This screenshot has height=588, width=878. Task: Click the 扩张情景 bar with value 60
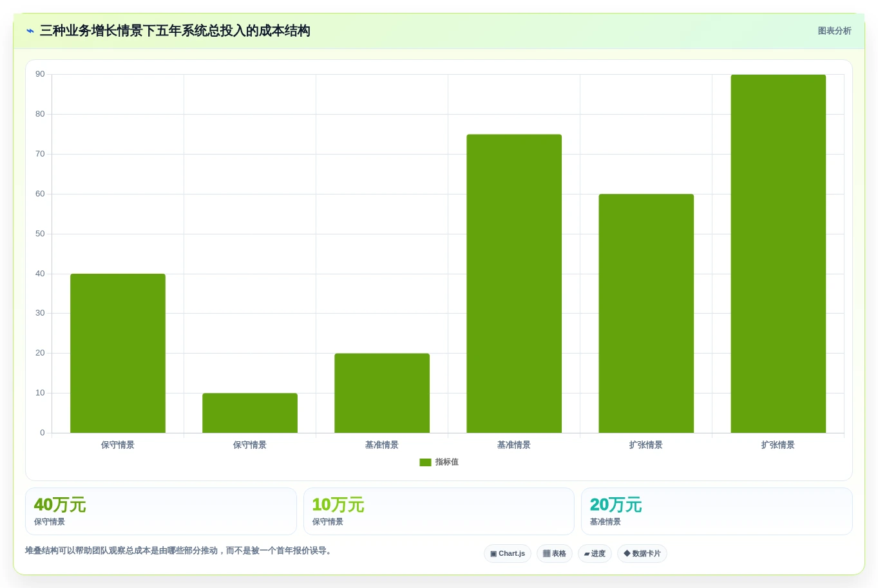646,314
